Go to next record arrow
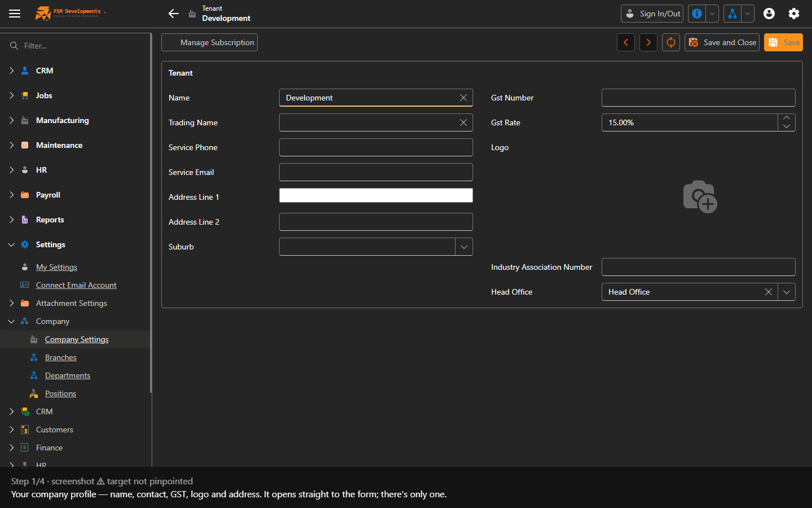The height and width of the screenshot is (508, 812). [x=648, y=42]
